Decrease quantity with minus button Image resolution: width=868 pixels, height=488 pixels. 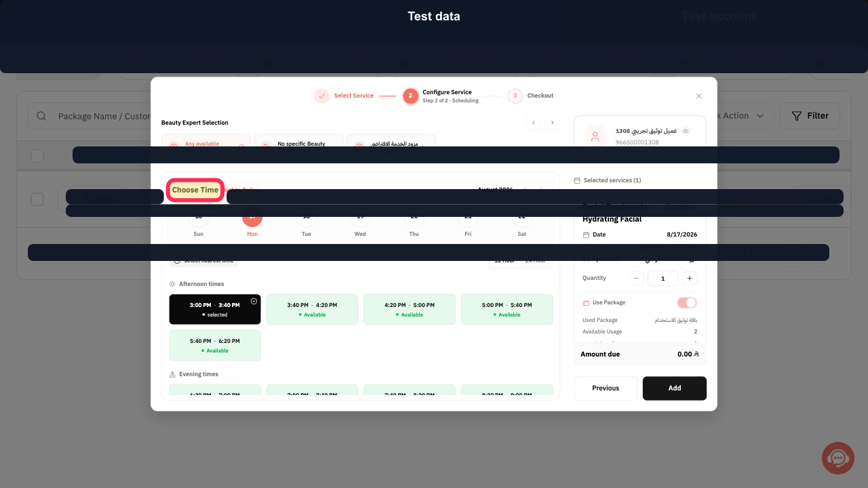pyautogui.click(x=636, y=278)
